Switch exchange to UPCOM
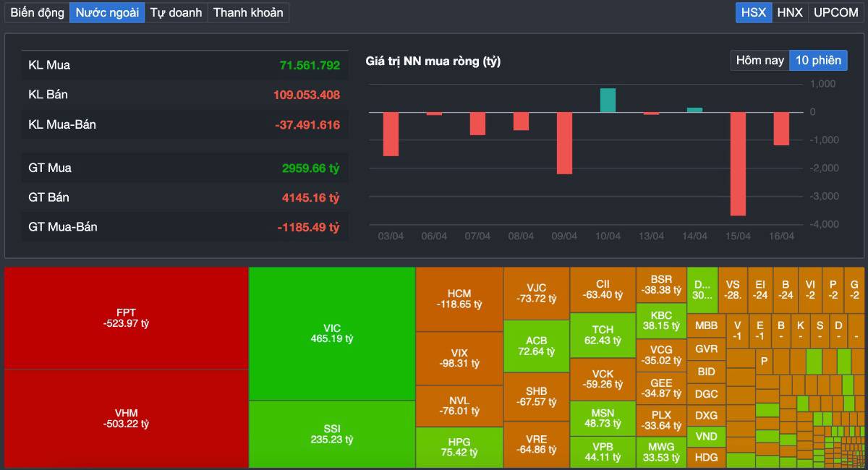 (x=835, y=12)
